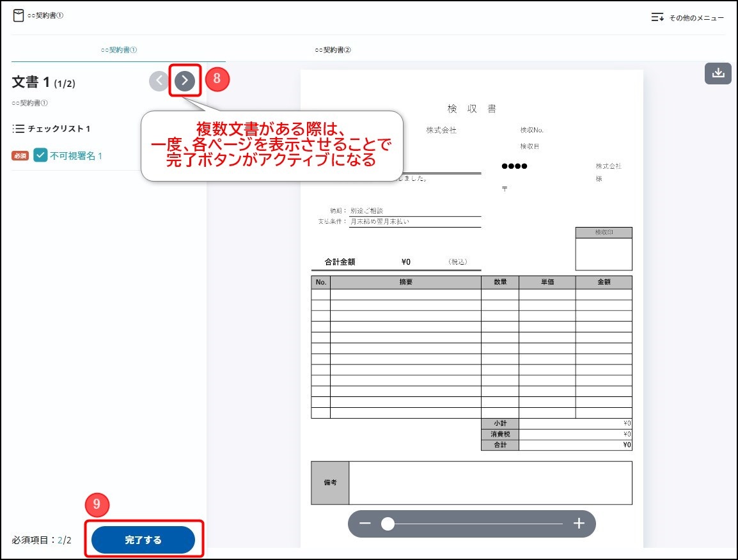Viewport: 738px width, 560px height.
Task: Click the 検収印 stamp box in document
Action: (604, 253)
